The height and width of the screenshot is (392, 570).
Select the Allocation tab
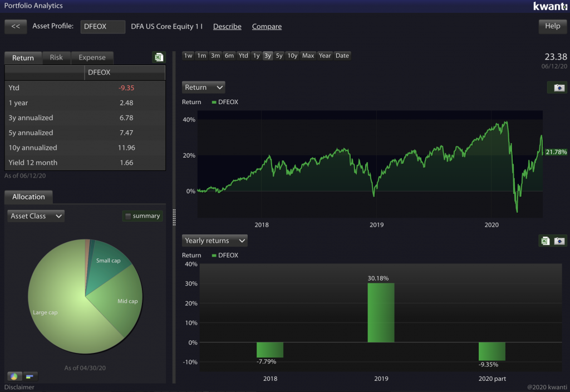[29, 197]
